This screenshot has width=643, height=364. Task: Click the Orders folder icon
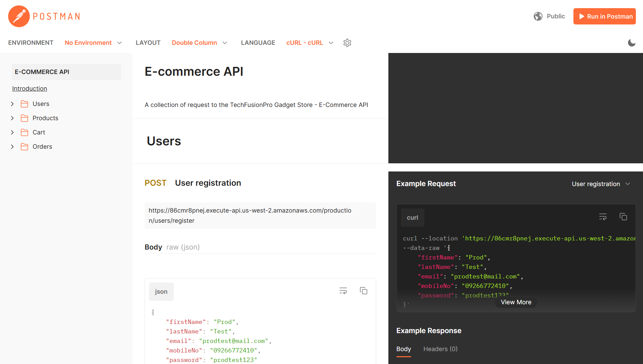coord(24,146)
